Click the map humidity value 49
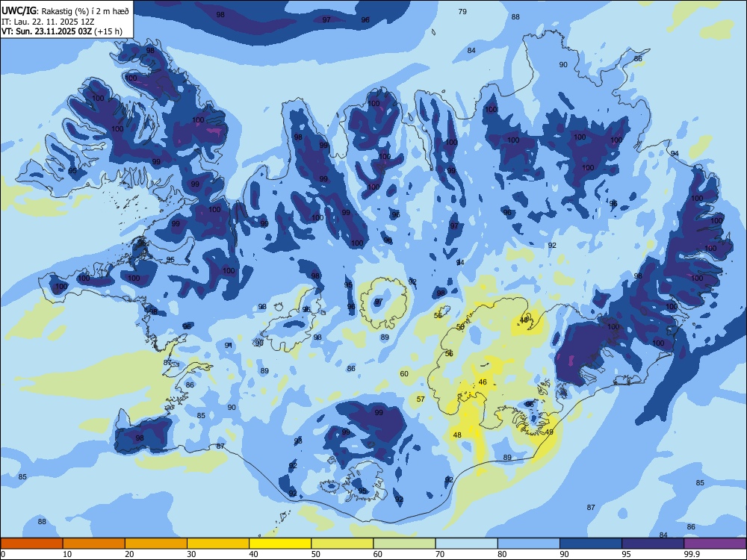This screenshot has width=747, height=560. [x=549, y=432]
